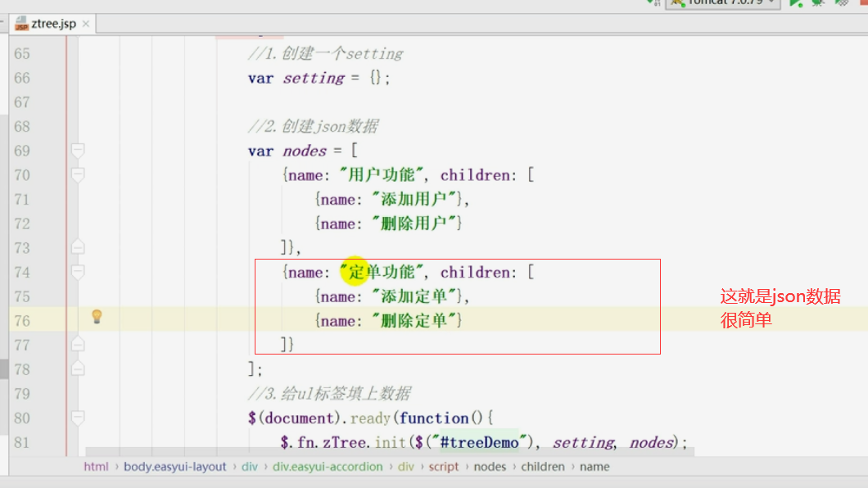Go to the html breadcrumb
Image resolution: width=868 pixels, height=488 pixels.
click(x=97, y=467)
